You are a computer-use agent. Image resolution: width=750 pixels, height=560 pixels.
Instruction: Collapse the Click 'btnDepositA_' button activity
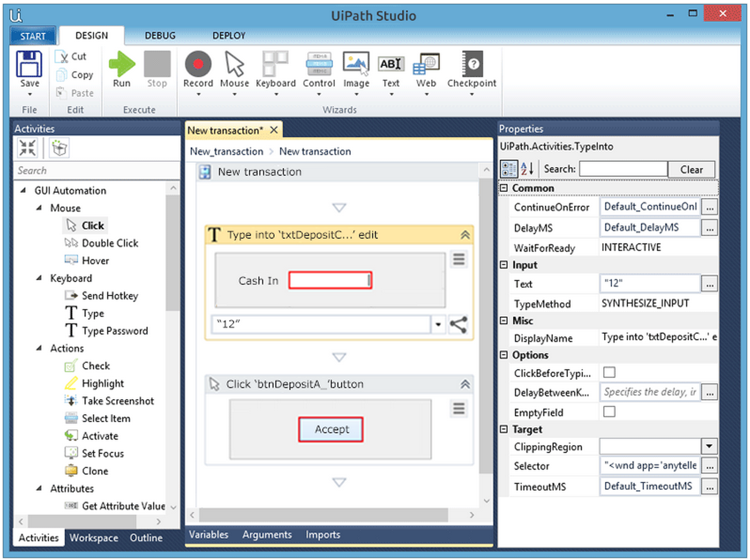(465, 384)
